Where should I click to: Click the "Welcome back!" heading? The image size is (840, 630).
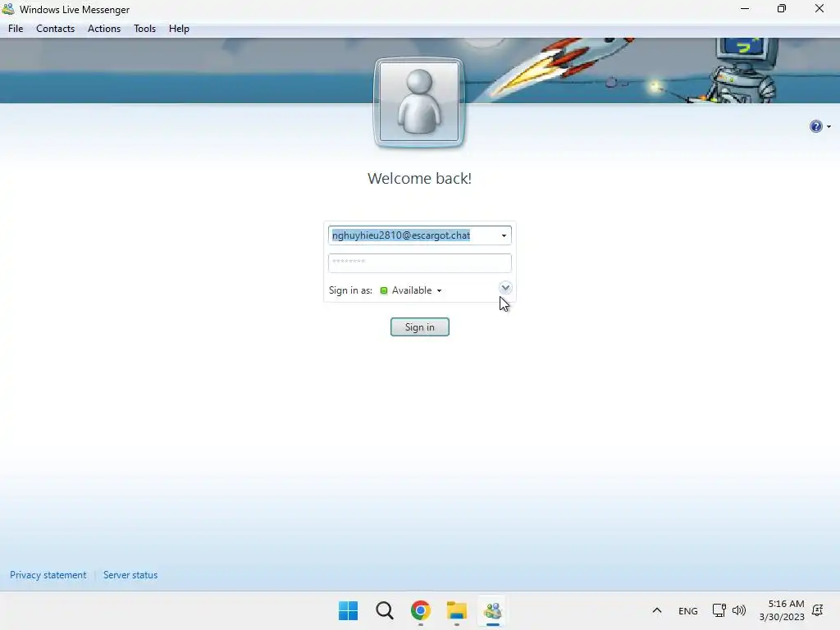pos(419,178)
